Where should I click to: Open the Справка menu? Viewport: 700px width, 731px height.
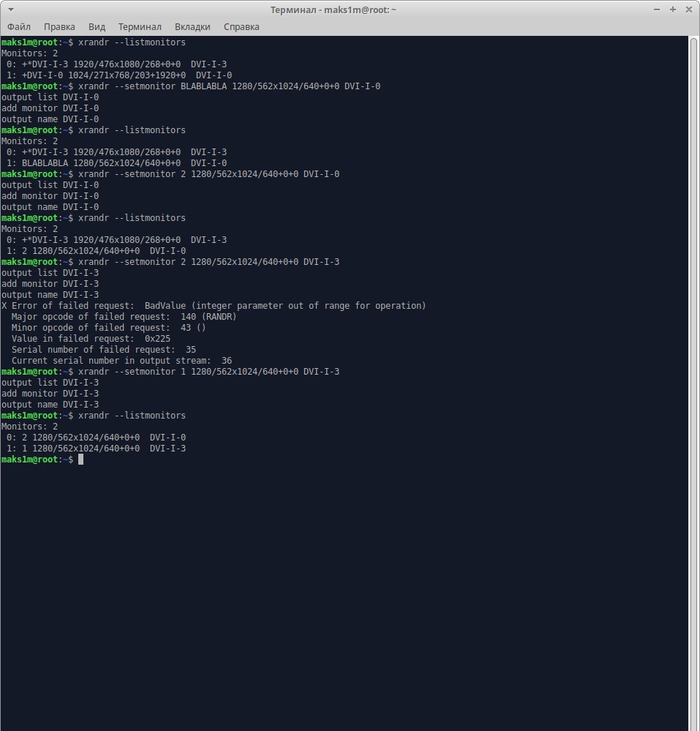[241, 26]
